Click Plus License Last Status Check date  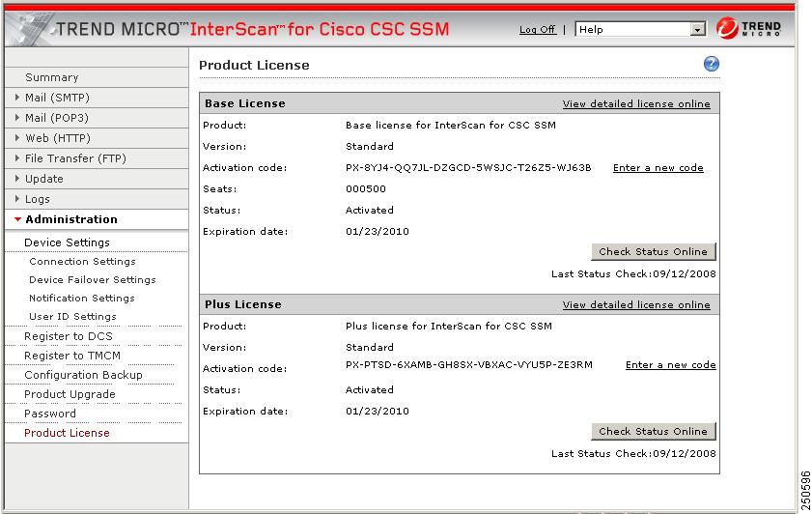[x=685, y=453]
